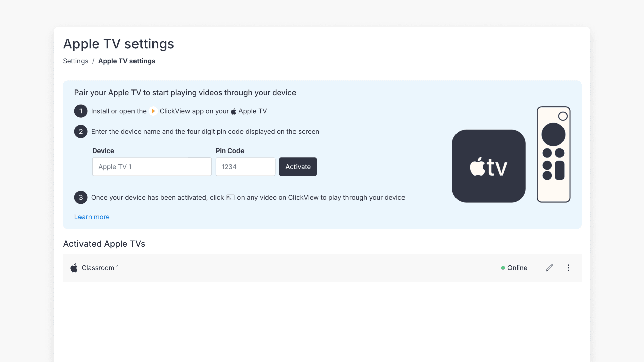Click the step 3 numbered circle

pos(80,197)
